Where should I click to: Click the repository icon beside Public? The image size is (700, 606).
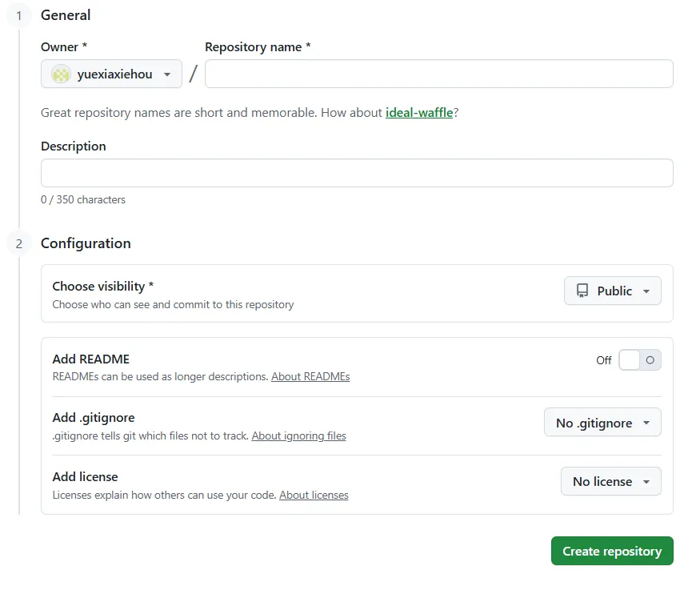point(582,291)
